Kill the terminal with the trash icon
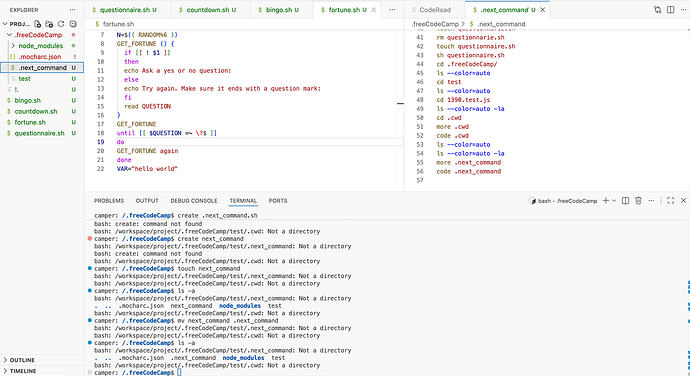 (639, 201)
